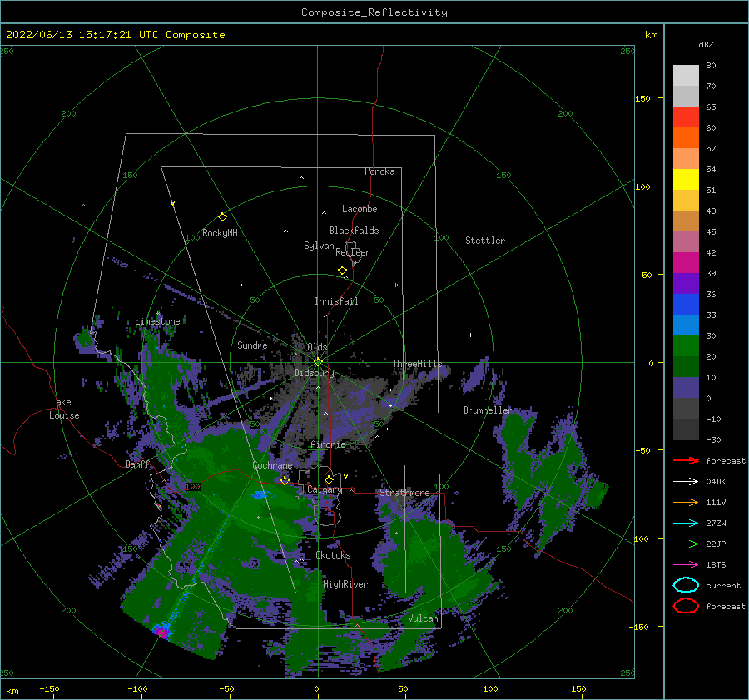
Task: Click the Okotoks town label
Action: point(333,555)
